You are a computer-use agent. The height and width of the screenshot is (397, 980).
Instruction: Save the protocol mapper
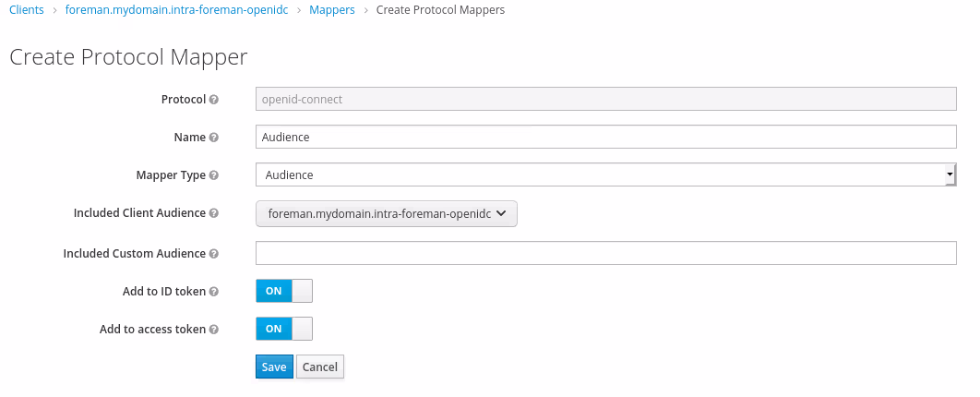click(274, 367)
